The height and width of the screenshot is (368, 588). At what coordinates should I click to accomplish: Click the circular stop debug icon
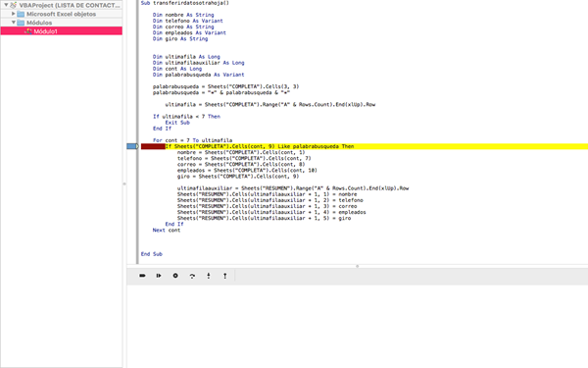[x=175, y=276]
